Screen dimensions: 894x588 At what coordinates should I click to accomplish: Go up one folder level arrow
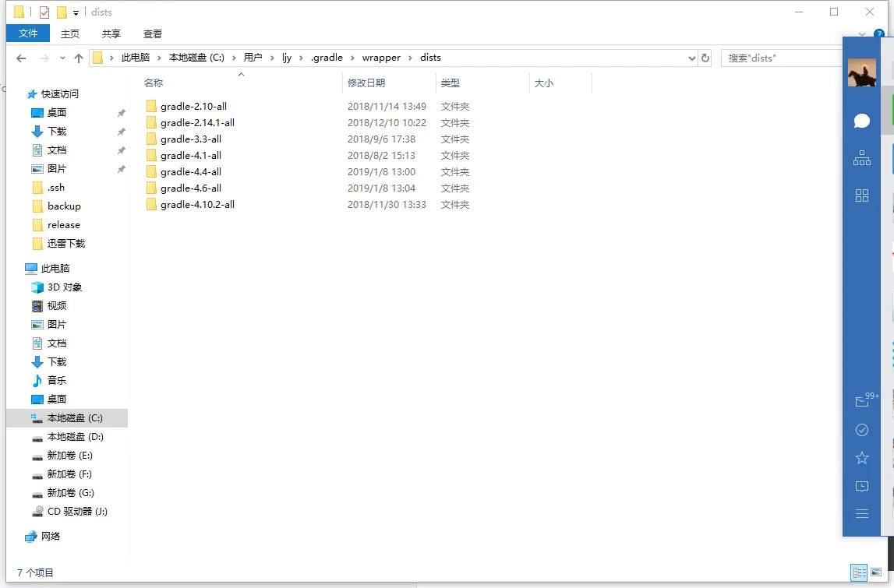(79, 58)
